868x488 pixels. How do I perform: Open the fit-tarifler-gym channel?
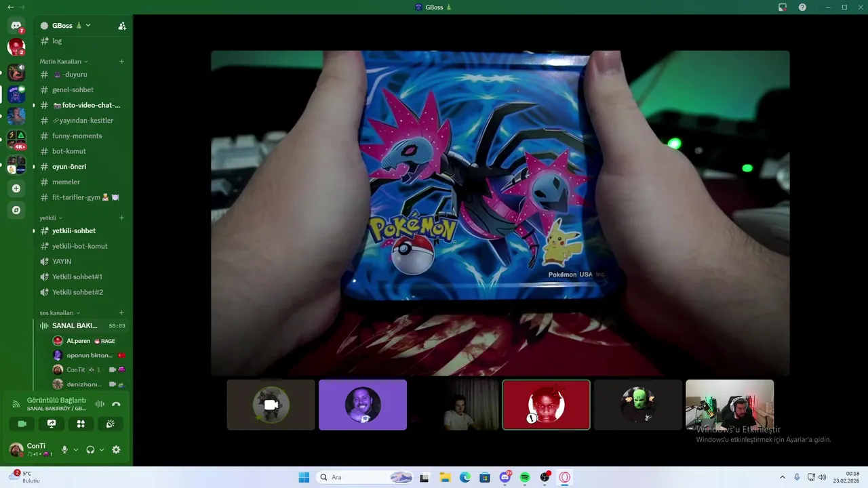coord(81,197)
